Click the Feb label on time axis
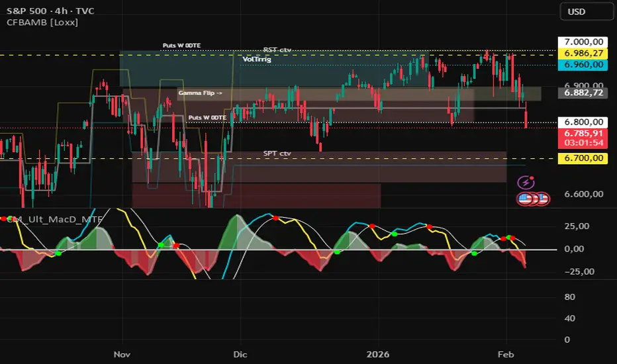This screenshot has height=364, width=617. [506, 355]
